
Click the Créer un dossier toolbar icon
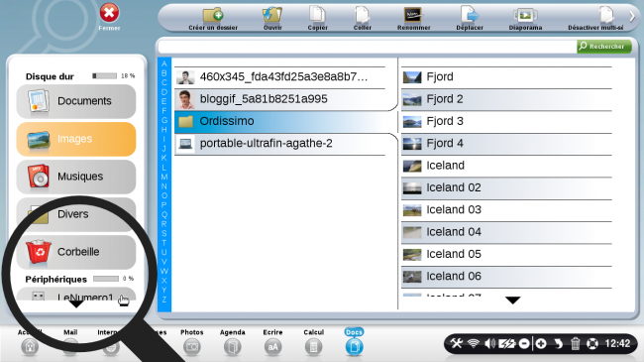coord(213,15)
